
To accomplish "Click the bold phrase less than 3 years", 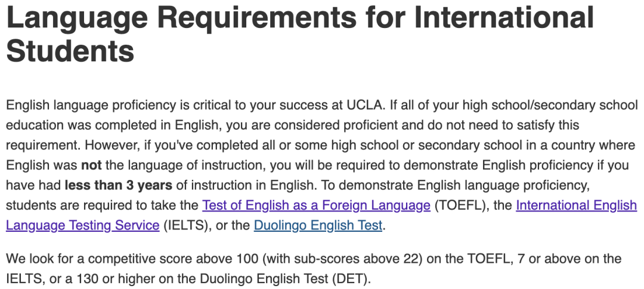I will pos(119,185).
